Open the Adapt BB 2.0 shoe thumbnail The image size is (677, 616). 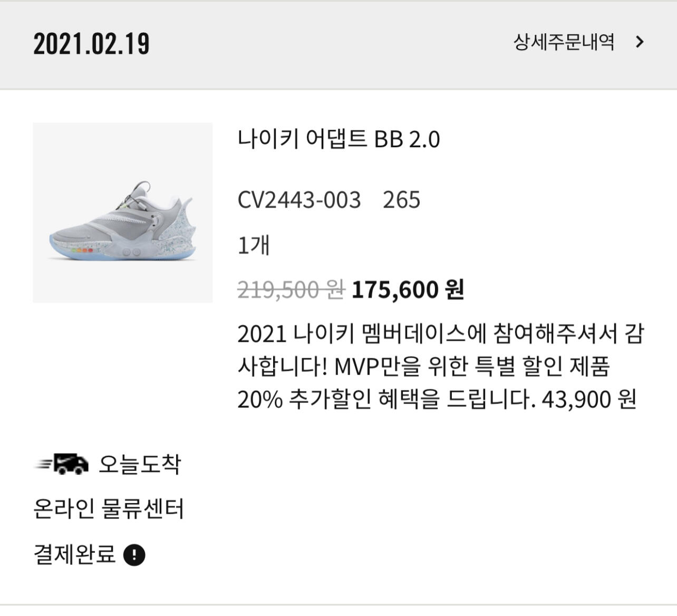click(122, 213)
